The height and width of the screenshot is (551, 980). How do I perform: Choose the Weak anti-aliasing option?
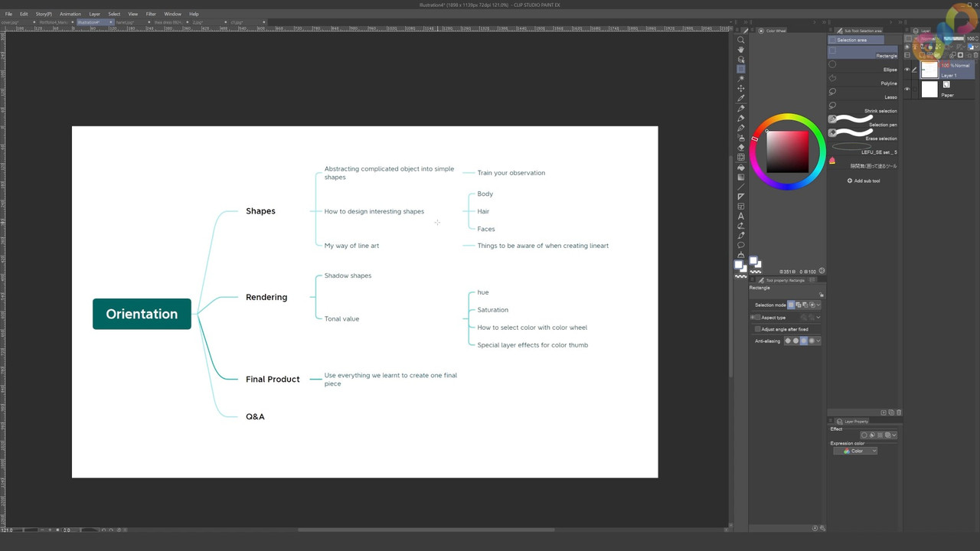795,341
